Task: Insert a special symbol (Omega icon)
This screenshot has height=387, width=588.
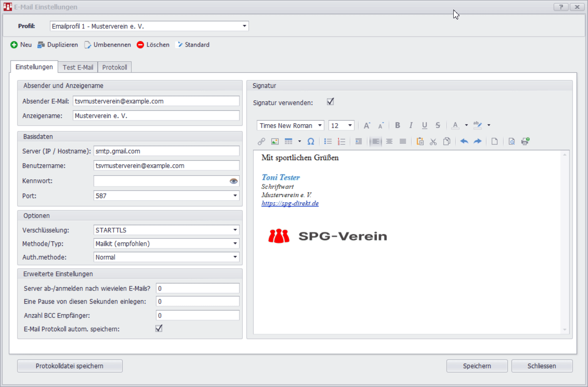Action: click(x=311, y=141)
